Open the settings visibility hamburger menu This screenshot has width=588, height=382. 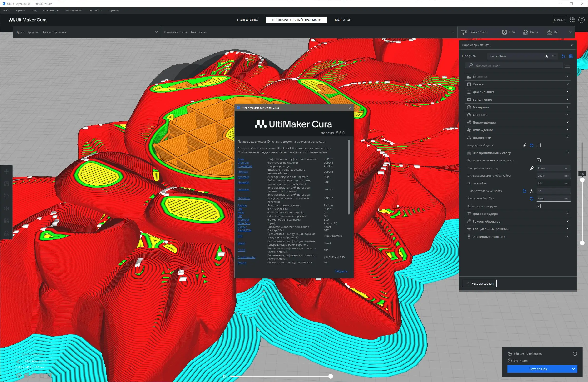(x=567, y=66)
